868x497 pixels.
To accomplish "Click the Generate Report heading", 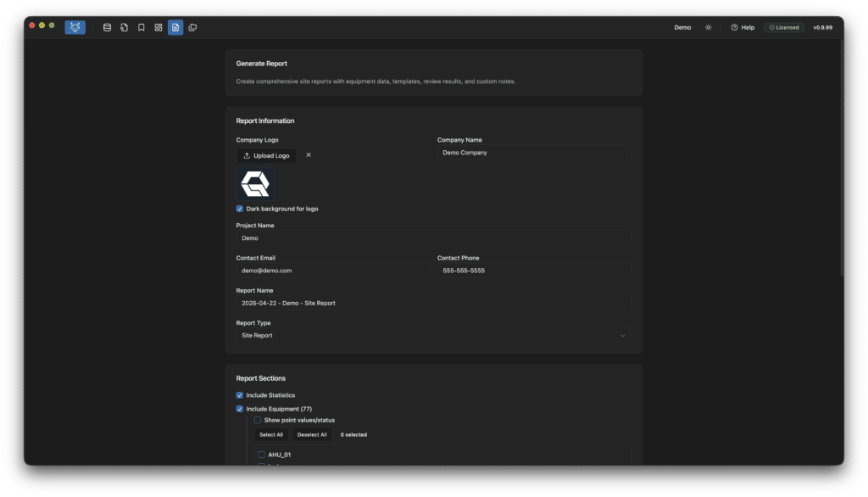I will pos(261,64).
